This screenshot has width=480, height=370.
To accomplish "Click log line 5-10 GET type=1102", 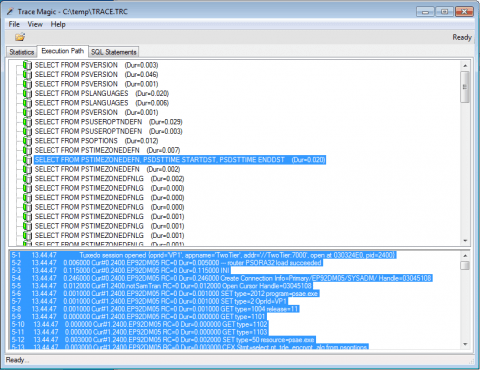I will [x=139, y=324].
